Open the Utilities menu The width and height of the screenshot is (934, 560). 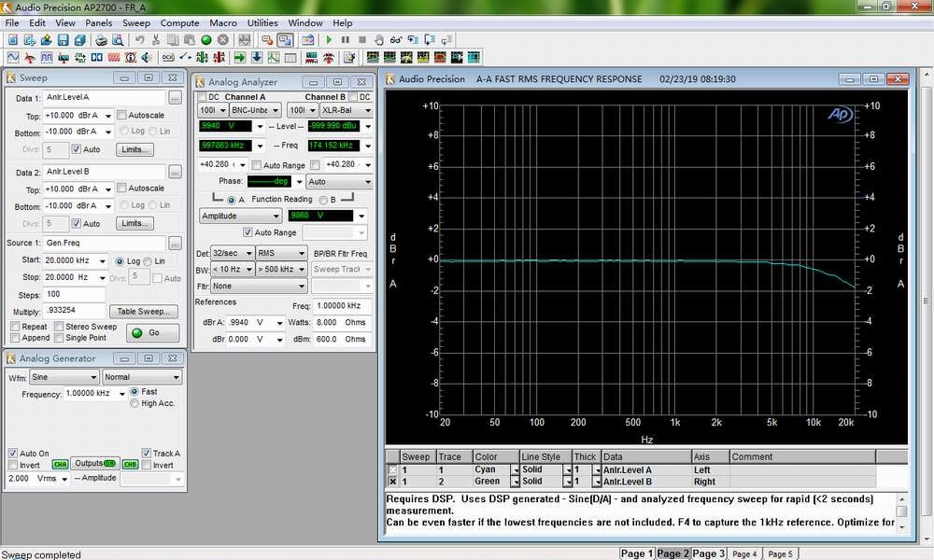point(262,22)
